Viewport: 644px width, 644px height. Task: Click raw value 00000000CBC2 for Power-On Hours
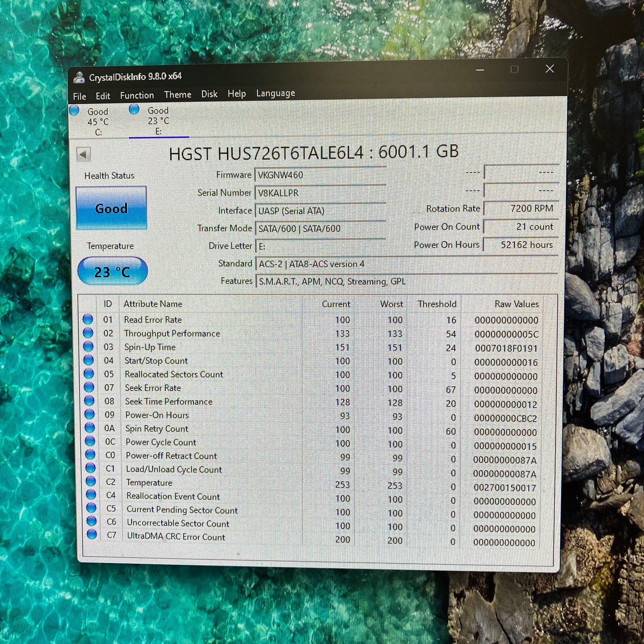[505, 418]
